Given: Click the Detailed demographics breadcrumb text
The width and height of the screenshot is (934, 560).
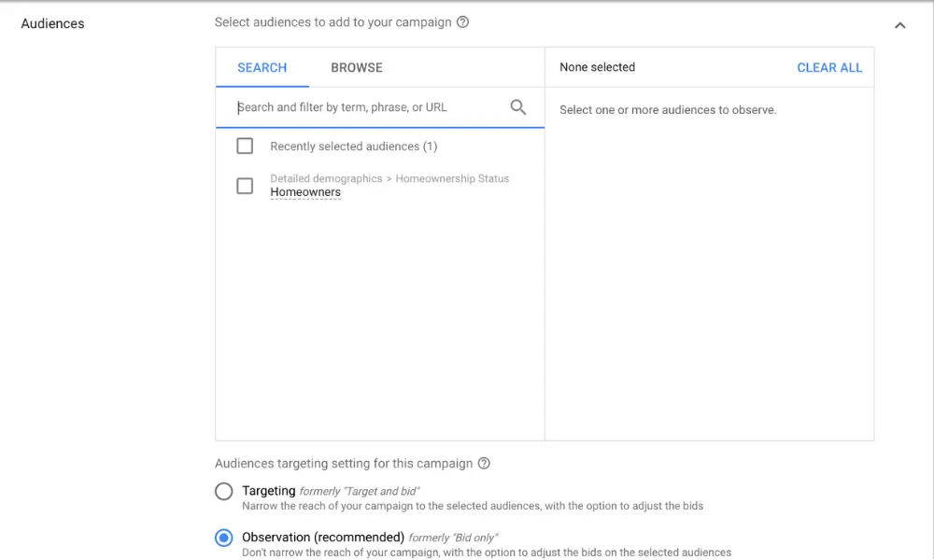Looking at the screenshot, I should pos(326,178).
